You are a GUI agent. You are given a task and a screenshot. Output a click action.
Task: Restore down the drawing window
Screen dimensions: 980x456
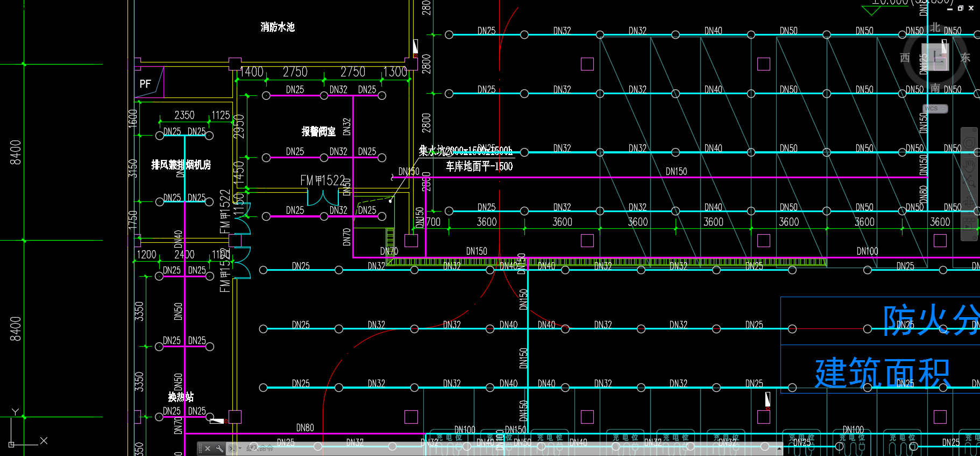tap(961, 9)
